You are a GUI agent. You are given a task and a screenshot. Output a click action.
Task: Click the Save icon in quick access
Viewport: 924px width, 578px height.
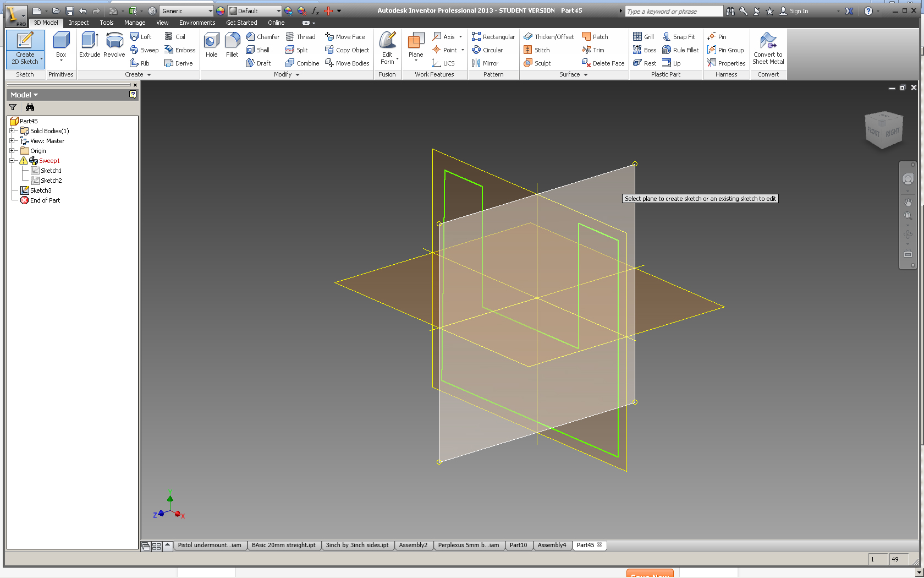tap(69, 11)
